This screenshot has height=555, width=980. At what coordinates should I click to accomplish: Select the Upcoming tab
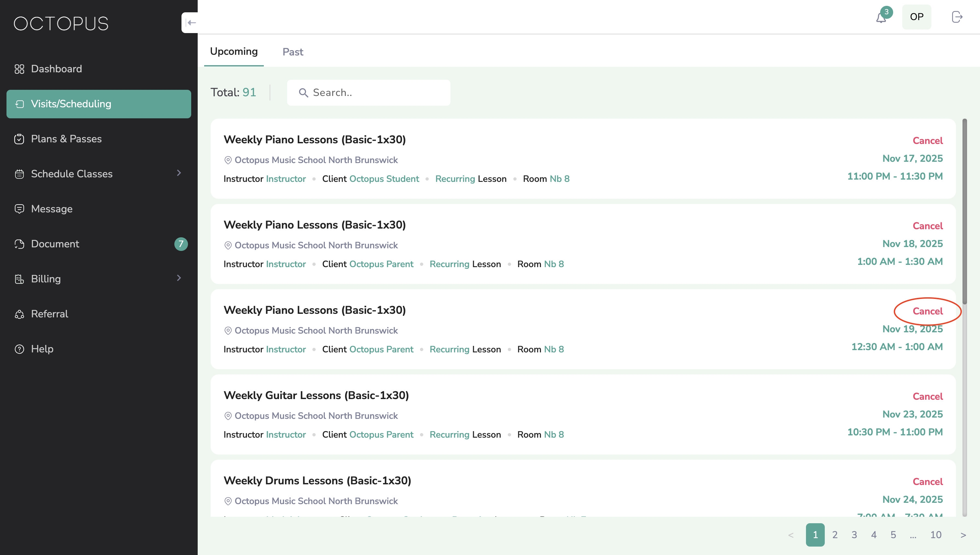click(x=234, y=52)
